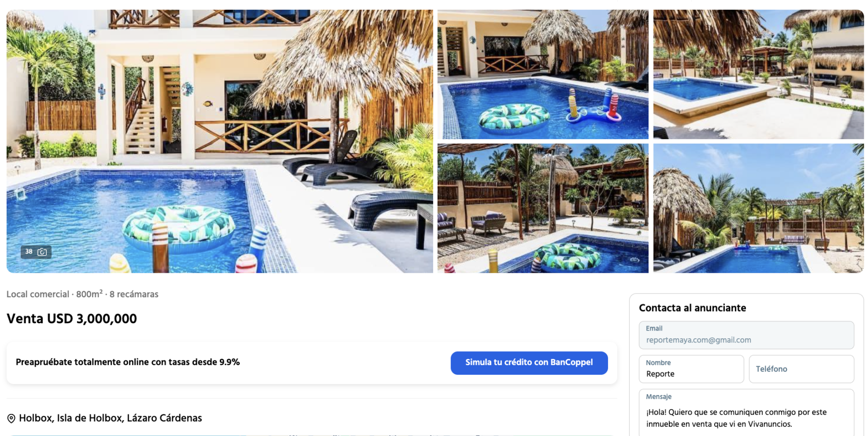
Task: Click the Mensaje text area
Action: coord(746,413)
